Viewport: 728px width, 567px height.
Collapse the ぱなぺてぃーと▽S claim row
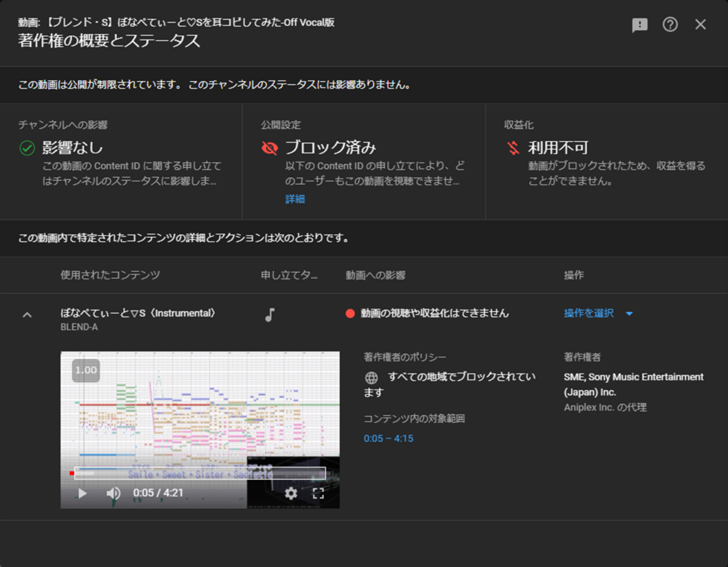click(x=27, y=315)
